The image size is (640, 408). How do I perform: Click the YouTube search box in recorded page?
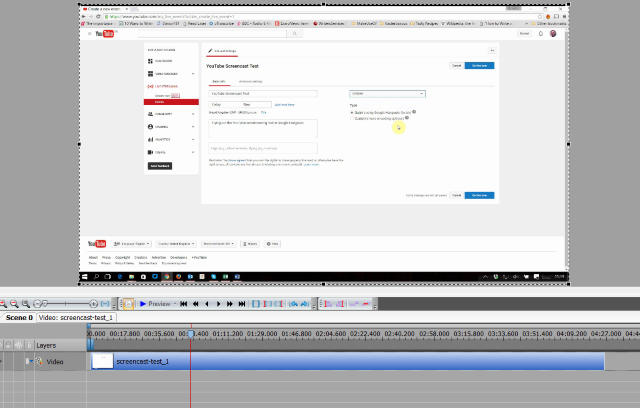click(212, 33)
